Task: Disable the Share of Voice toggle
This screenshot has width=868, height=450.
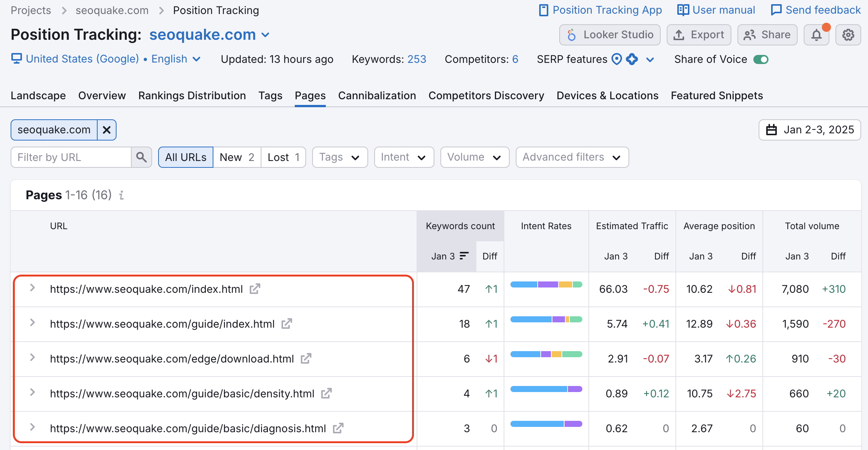Action: 761,59
